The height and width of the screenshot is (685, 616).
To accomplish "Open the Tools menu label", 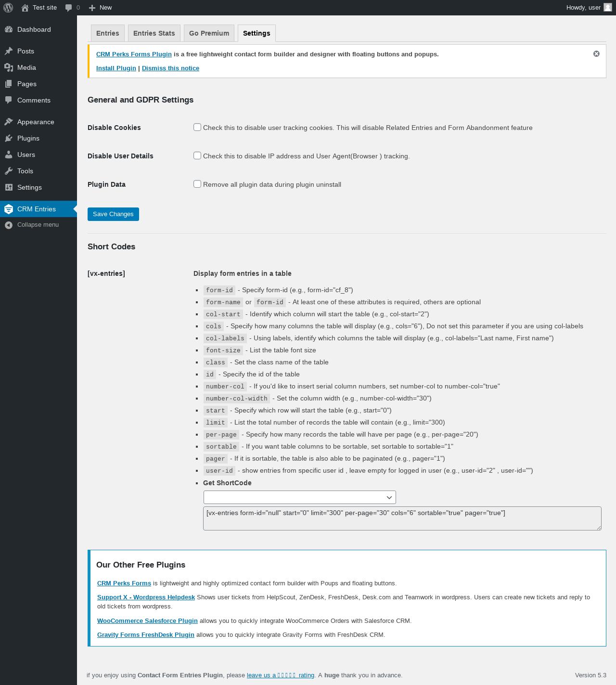I will coord(25,171).
